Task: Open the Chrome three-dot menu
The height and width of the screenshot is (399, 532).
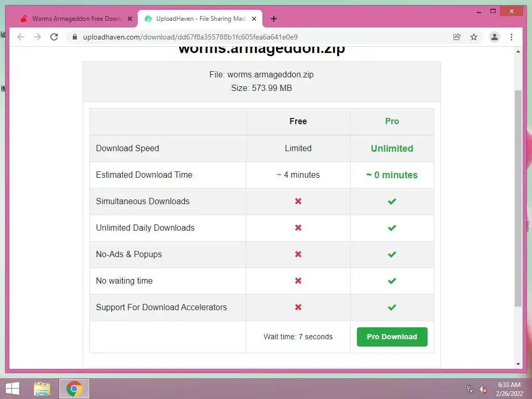Action: (511, 37)
